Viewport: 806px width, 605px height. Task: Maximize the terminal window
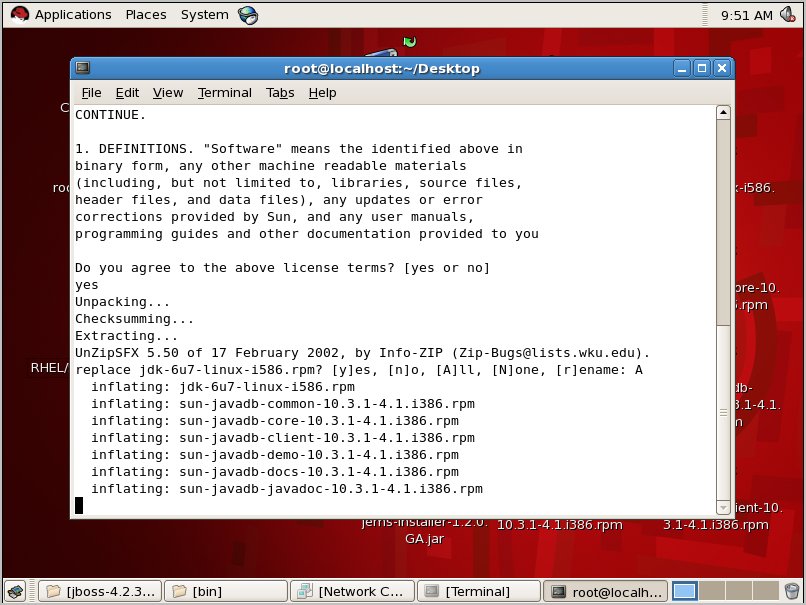coord(702,68)
